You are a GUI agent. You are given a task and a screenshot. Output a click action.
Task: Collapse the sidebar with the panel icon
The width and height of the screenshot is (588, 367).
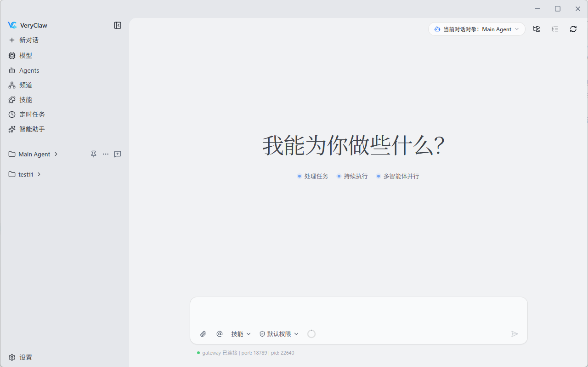[118, 25]
